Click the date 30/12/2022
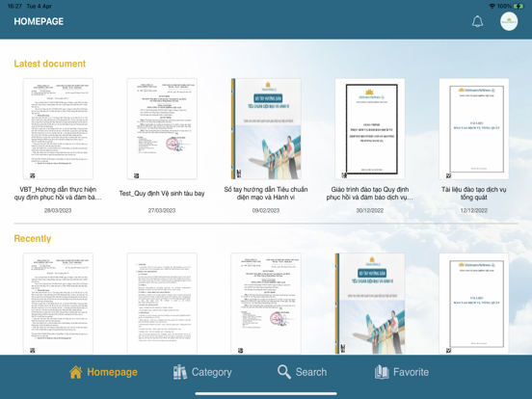 370,211
